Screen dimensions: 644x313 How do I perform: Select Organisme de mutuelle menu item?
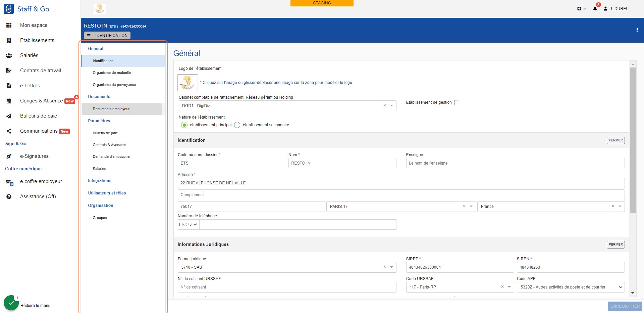tap(112, 73)
